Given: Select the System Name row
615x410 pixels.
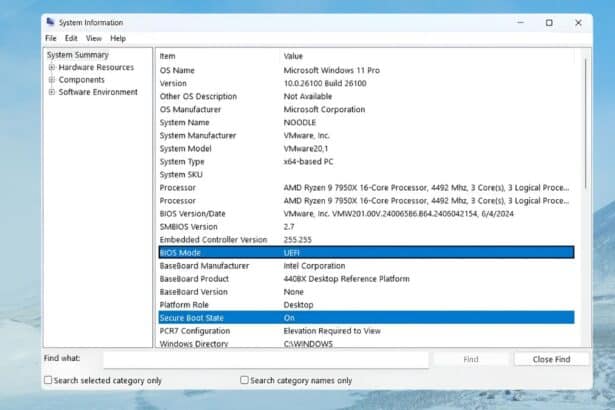Looking at the screenshot, I should click(x=366, y=122).
